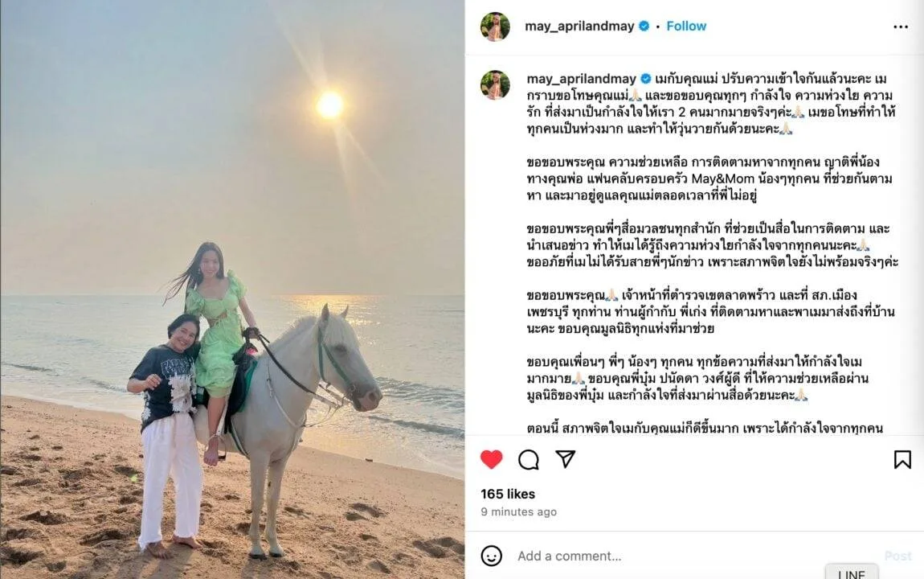Open emoji picker smiley icon

(x=492, y=556)
